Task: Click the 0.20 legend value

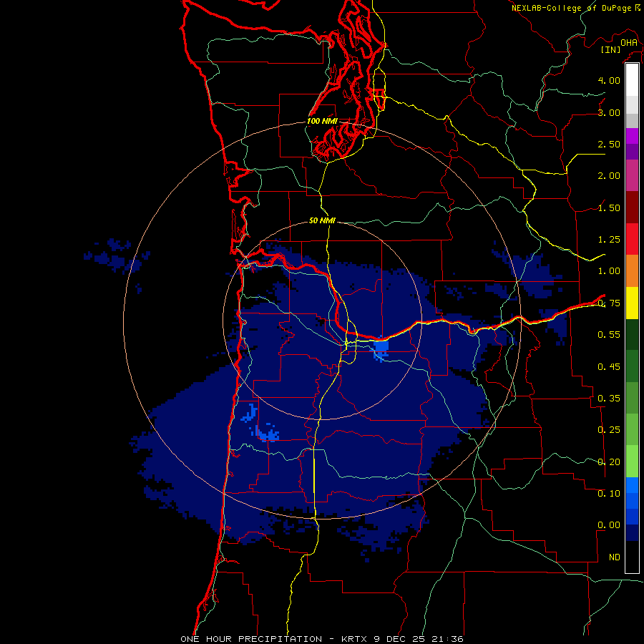Action: pos(609,462)
